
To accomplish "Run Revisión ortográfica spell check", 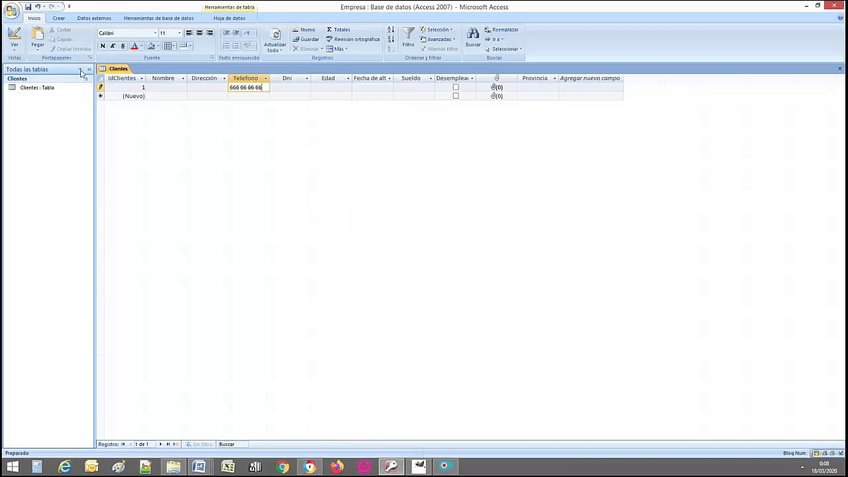I will click(x=353, y=39).
